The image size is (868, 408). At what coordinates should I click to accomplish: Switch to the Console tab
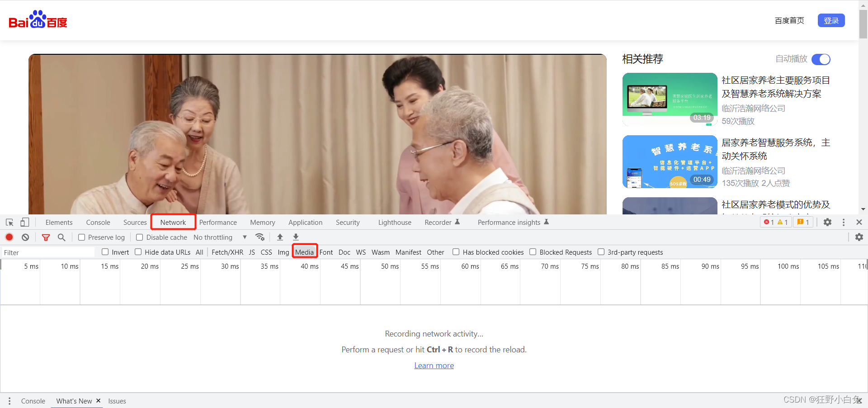coord(98,222)
